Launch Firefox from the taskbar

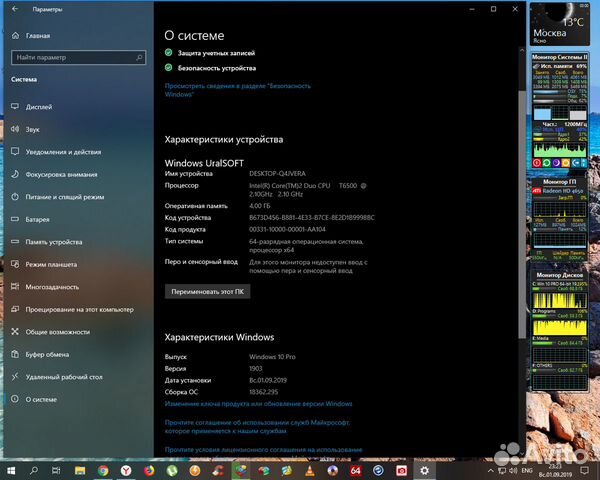(x=149, y=470)
